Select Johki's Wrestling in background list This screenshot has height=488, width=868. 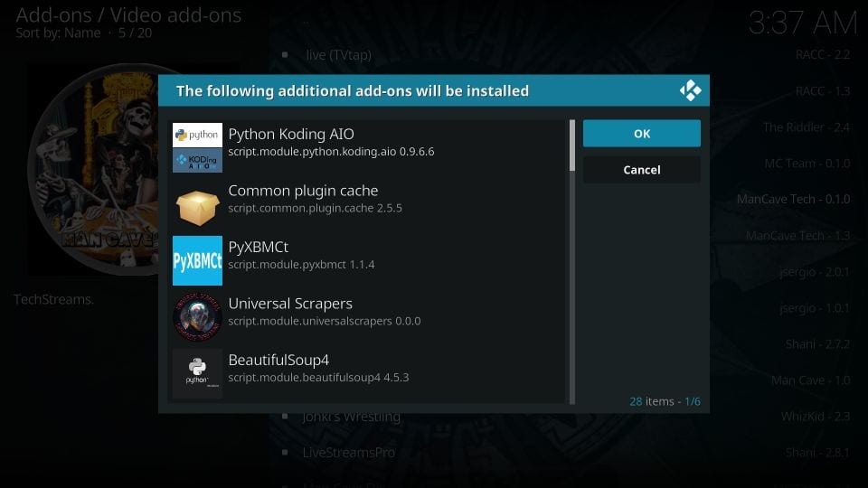click(351, 417)
